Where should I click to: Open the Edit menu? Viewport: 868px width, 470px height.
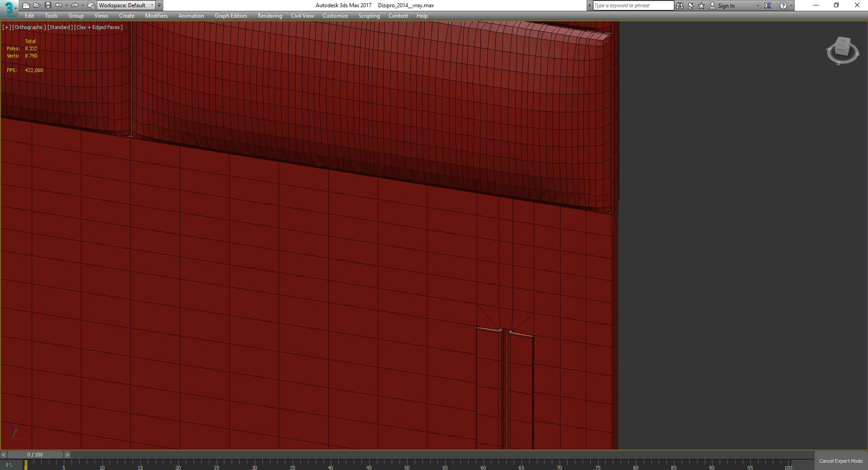pos(29,16)
